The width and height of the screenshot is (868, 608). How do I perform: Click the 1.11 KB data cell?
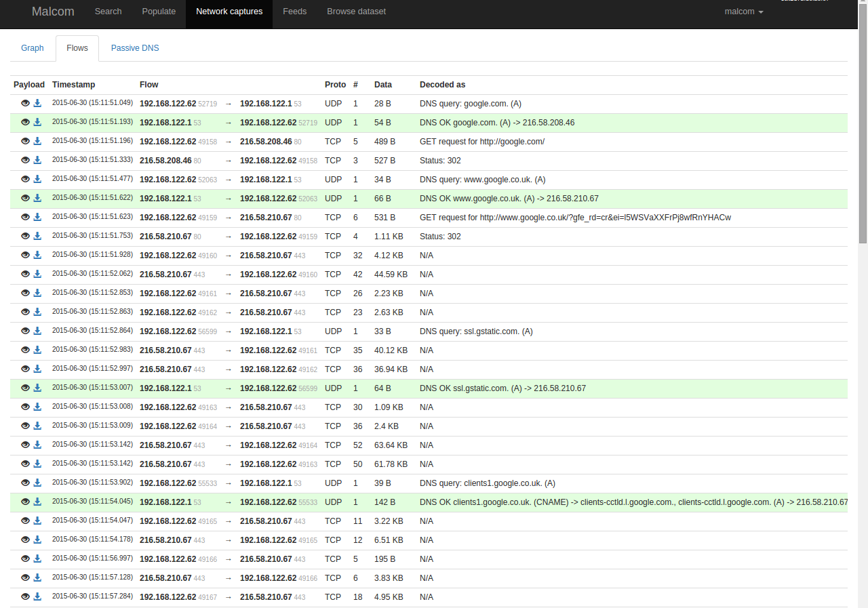click(x=389, y=237)
